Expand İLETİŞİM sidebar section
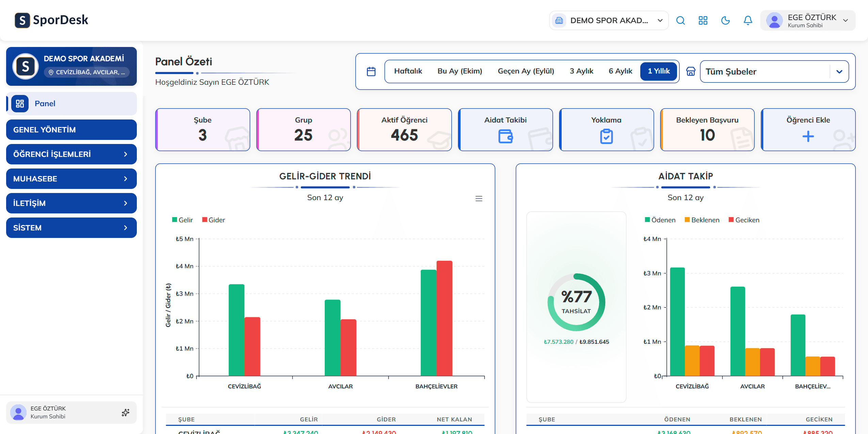This screenshot has height=434, width=868. [x=71, y=203]
